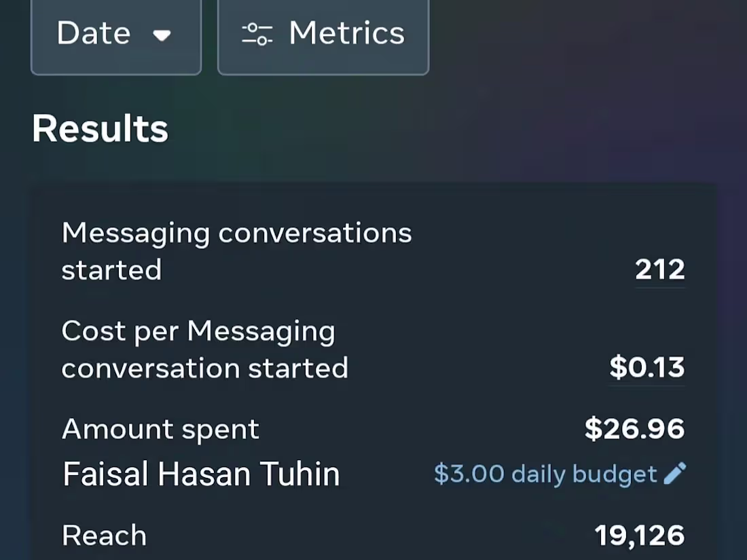This screenshot has width=747, height=560.
Task: Click the word 'Date' on the filter
Action: coord(94,33)
